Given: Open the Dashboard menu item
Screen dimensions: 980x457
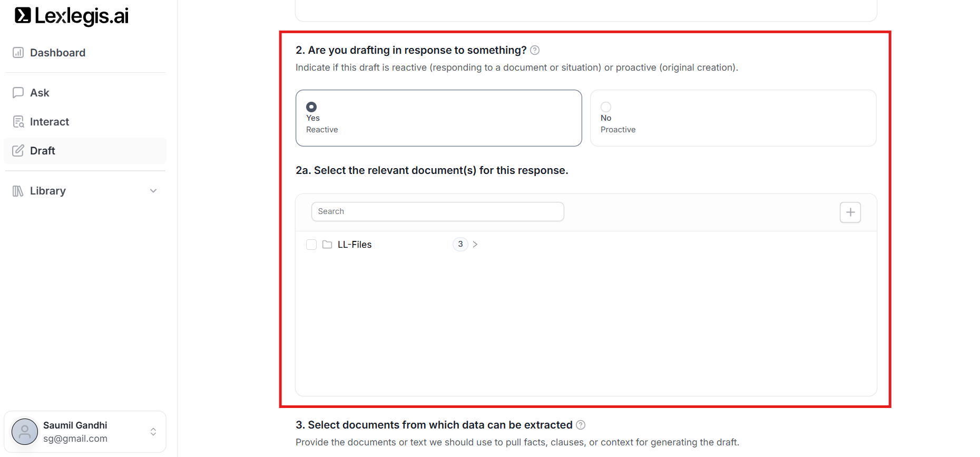Looking at the screenshot, I should (57, 53).
